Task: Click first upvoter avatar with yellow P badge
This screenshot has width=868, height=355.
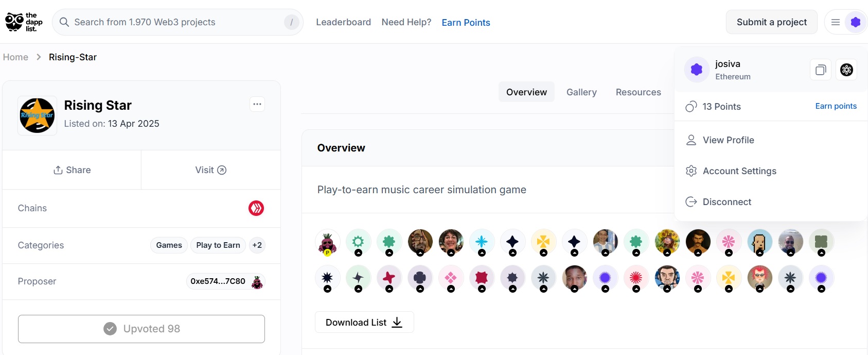Action: tap(327, 242)
